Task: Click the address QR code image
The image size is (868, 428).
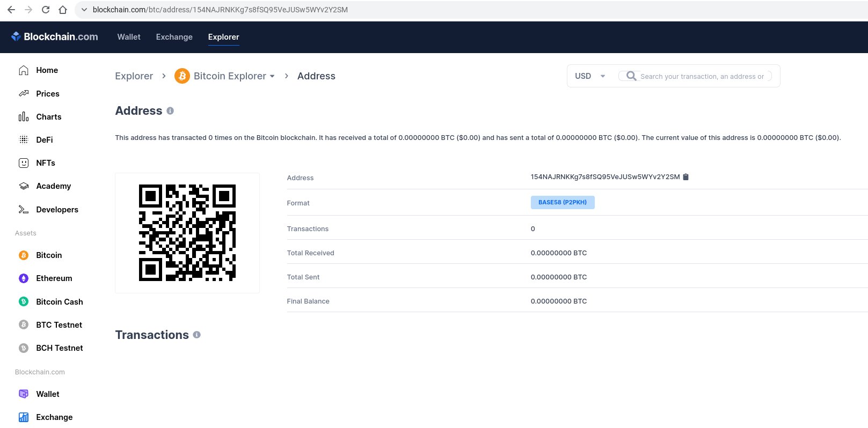Action: click(x=187, y=233)
